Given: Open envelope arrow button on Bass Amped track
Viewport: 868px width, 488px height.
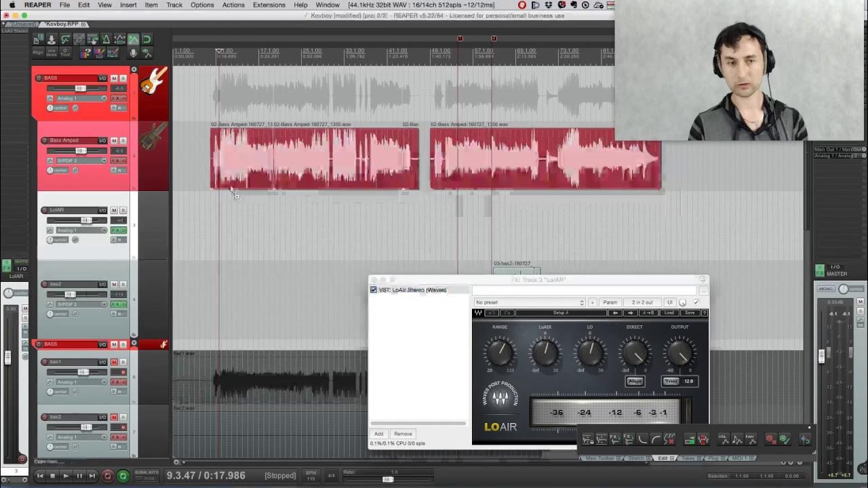Looking at the screenshot, I should click(x=50, y=161).
